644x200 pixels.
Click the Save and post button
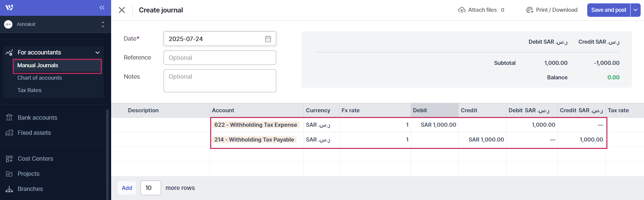tap(608, 10)
